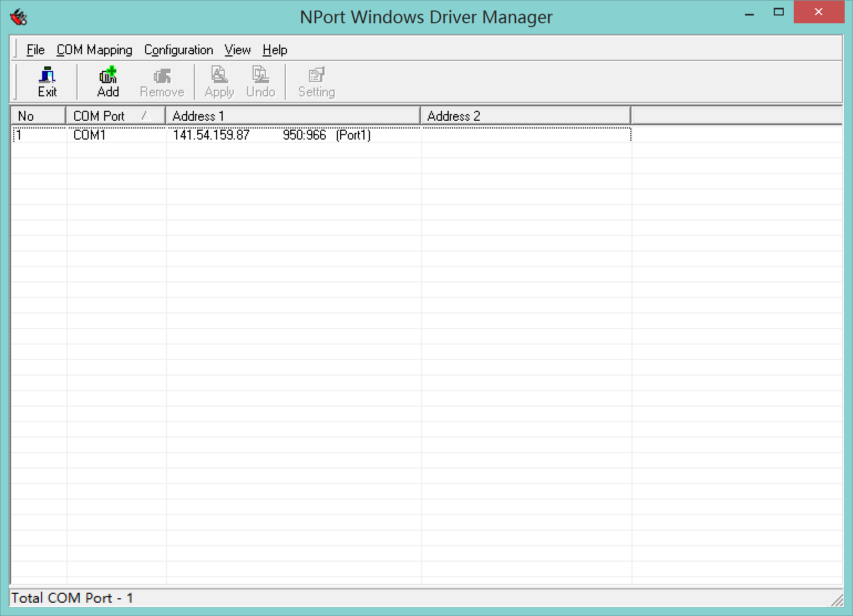Add a new COM port mapping

tap(108, 82)
